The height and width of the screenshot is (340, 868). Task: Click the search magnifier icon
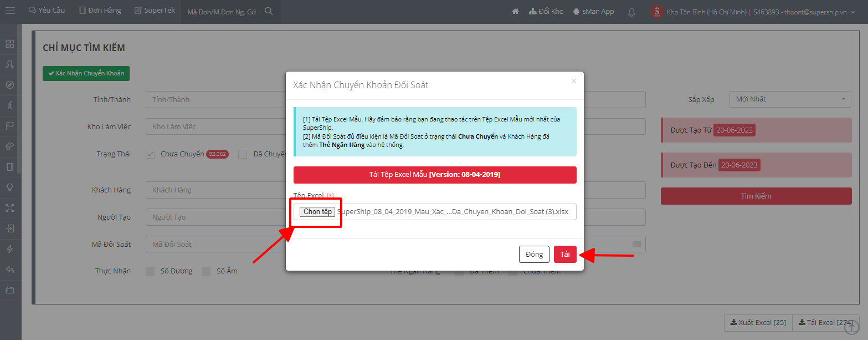point(269,11)
